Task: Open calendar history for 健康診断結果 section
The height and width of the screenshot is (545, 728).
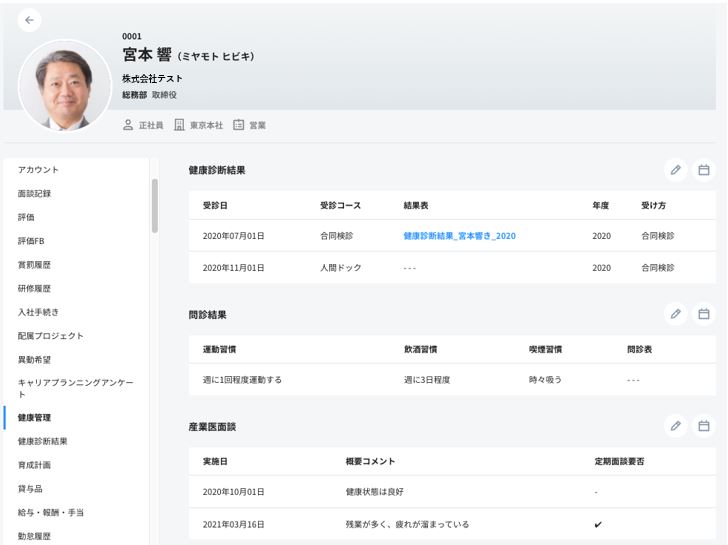Action: [704, 170]
